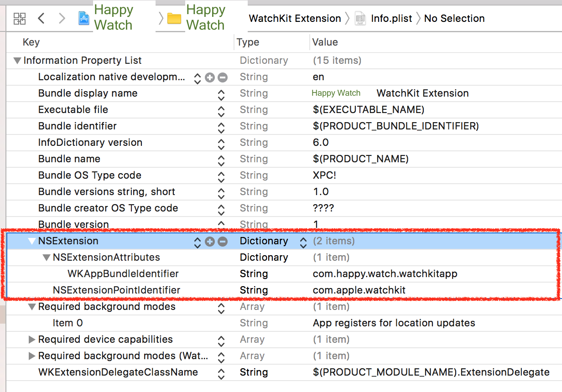Select WatchKit Extension in breadcrumb path
The image size is (562, 392).
point(295,18)
